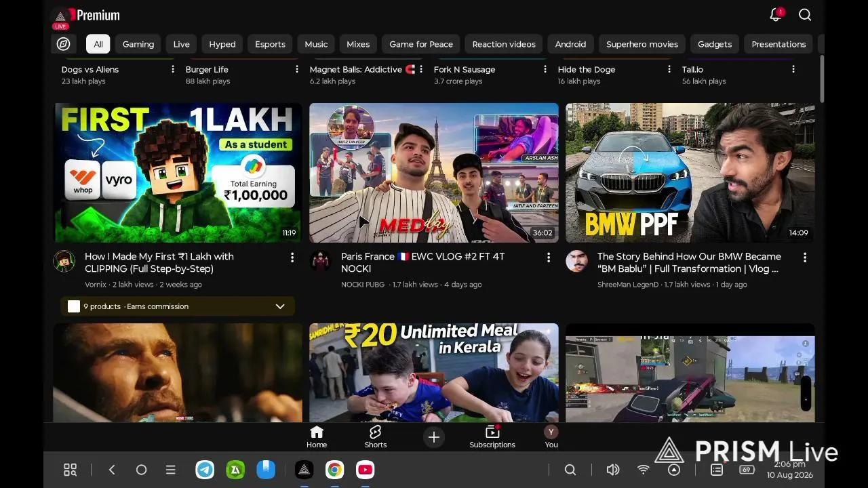
Task: Open the Burger Life playable
Action: pyautogui.click(x=207, y=69)
